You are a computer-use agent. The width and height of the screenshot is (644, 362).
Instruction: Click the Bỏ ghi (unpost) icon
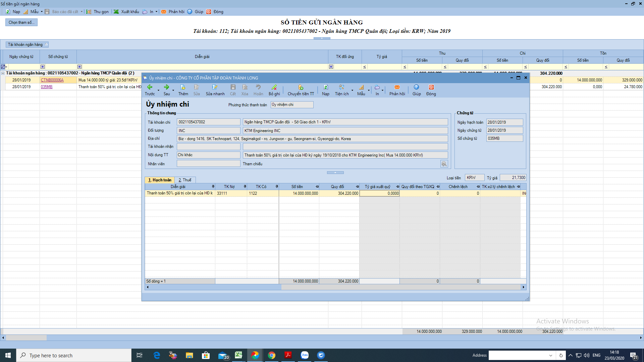(x=274, y=87)
